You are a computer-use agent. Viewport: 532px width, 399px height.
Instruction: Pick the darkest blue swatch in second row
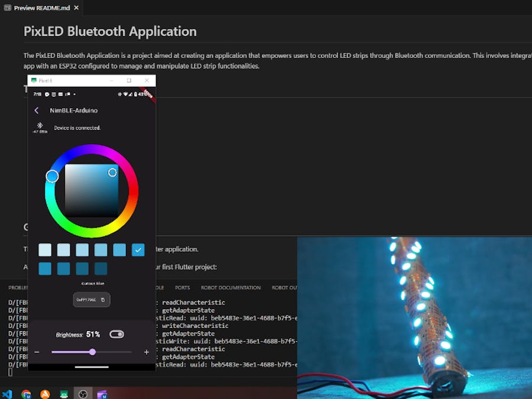(101, 269)
